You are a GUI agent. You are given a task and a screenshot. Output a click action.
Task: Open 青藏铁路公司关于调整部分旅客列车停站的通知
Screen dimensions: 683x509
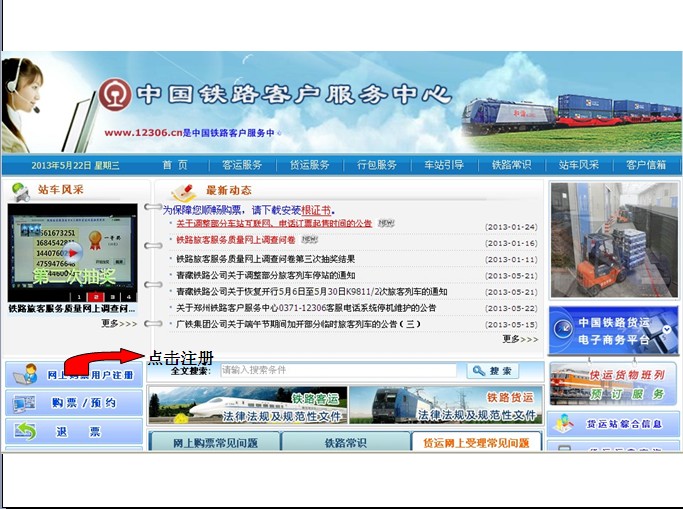(265, 275)
